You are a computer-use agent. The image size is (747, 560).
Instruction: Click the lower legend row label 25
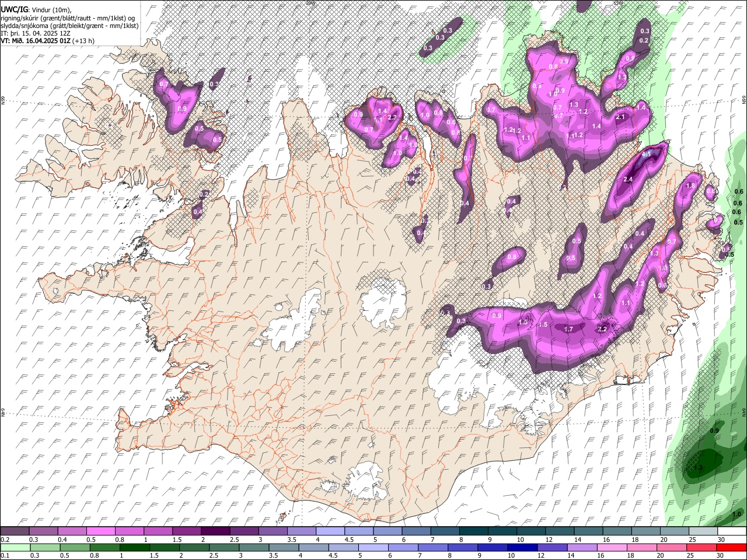coord(690,555)
